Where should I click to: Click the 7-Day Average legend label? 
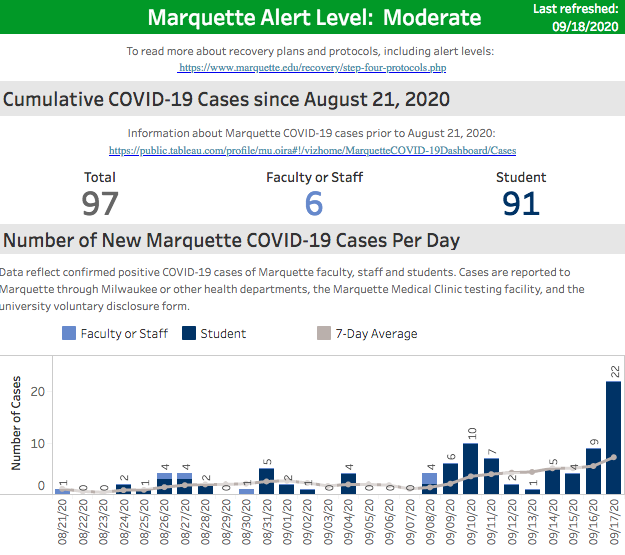[x=376, y=333]
